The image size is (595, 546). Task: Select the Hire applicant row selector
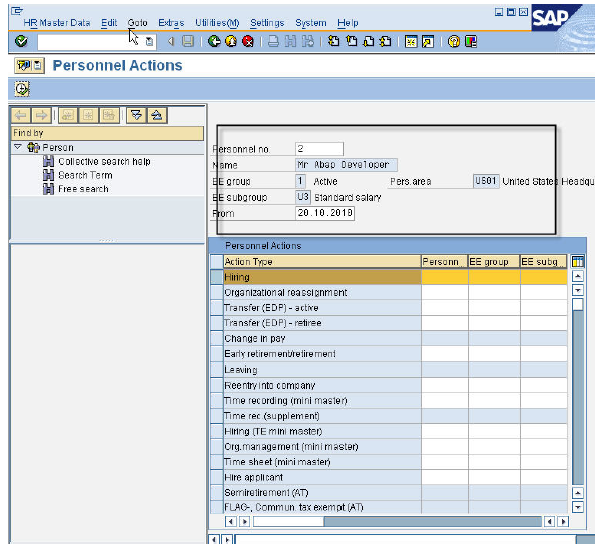tap(217, 477)
